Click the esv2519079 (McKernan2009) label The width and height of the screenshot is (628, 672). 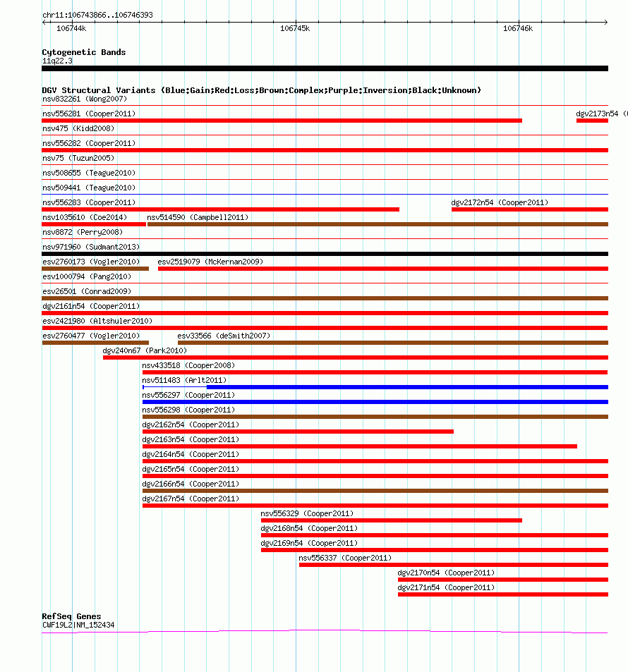[x=210, y=262]
